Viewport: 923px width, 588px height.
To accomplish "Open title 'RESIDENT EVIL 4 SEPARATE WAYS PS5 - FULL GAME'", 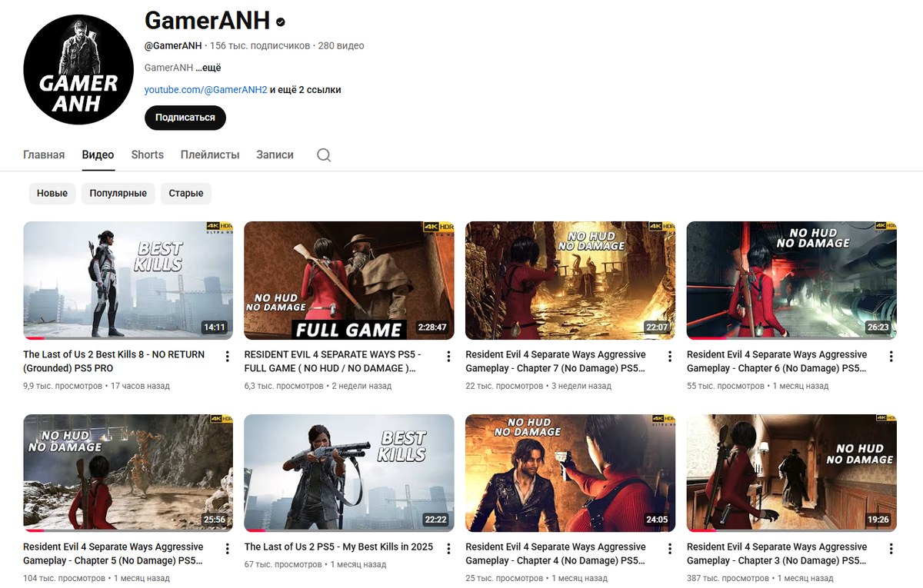I will (x=334, y=361).
